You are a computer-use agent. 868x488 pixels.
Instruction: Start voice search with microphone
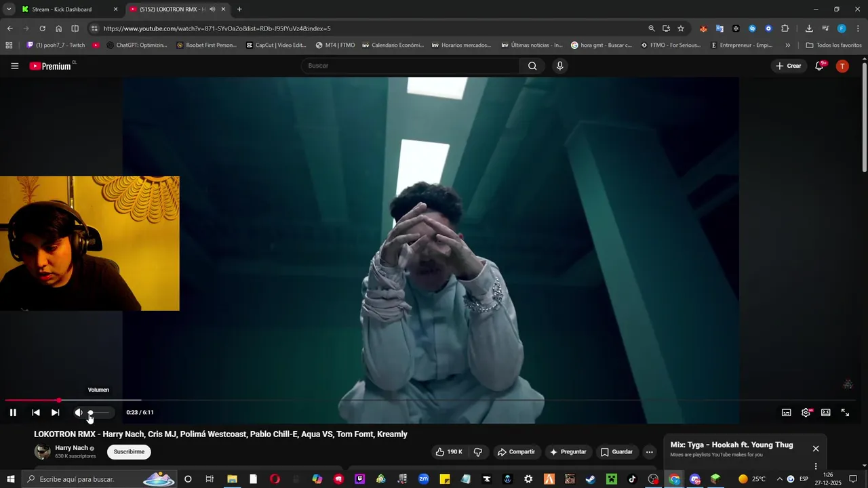coord(559,66)
